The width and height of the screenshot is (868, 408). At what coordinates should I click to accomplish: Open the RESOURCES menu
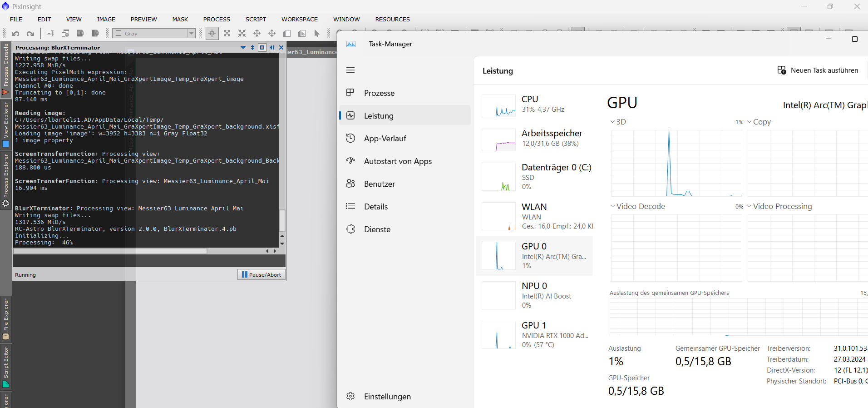393,19
